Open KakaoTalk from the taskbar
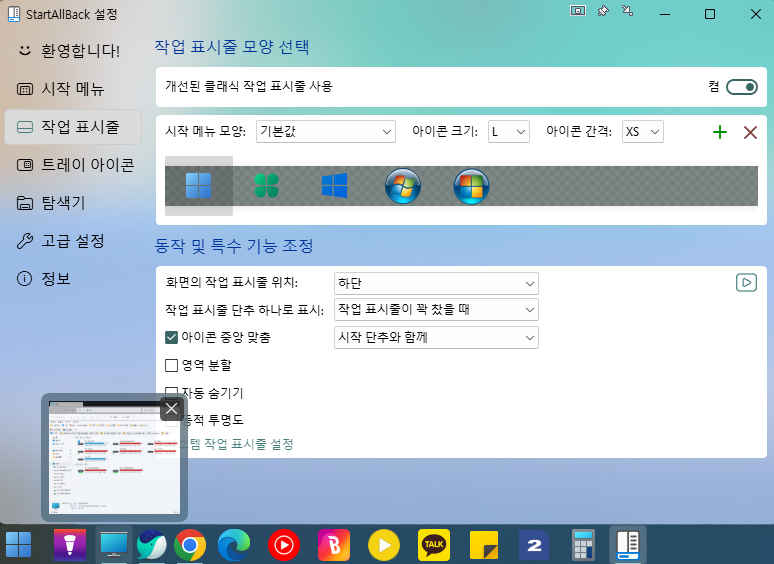Image resolution: width=774 pixels, height=564 pixels. click(x=434, y=545)
